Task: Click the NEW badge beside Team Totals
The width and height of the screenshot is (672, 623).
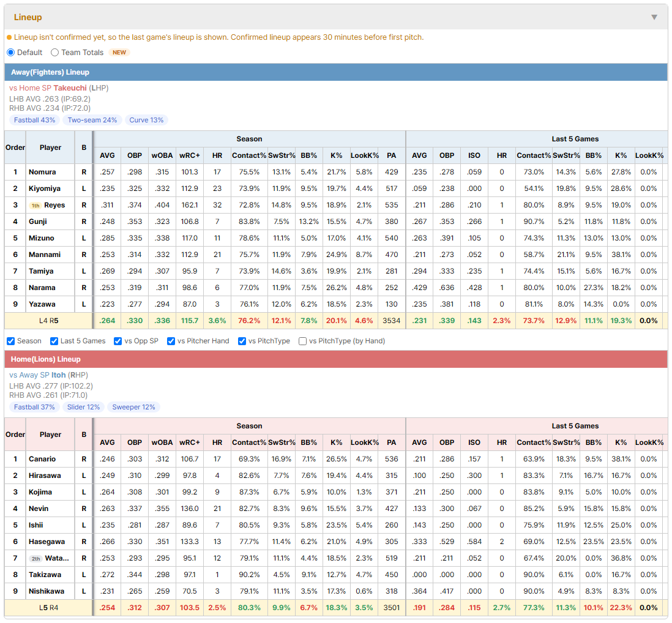Action: click(x=119, y=52)
